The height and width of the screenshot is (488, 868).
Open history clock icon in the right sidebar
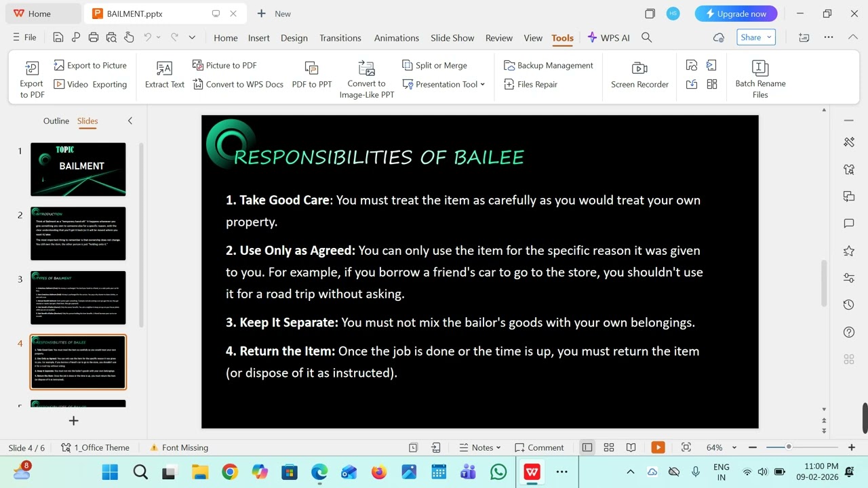848,305
